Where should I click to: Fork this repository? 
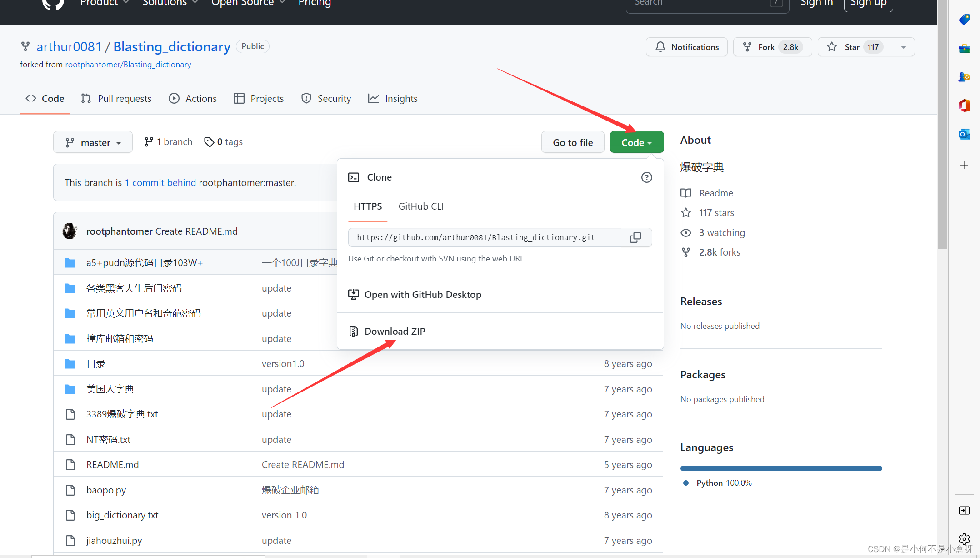772,47
